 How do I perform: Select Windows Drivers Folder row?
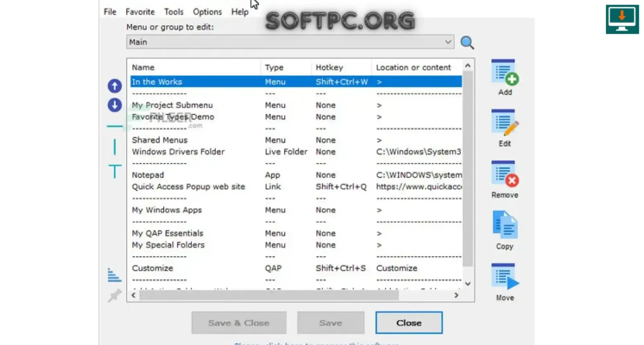pyautogui.click(x=296, y=152)
